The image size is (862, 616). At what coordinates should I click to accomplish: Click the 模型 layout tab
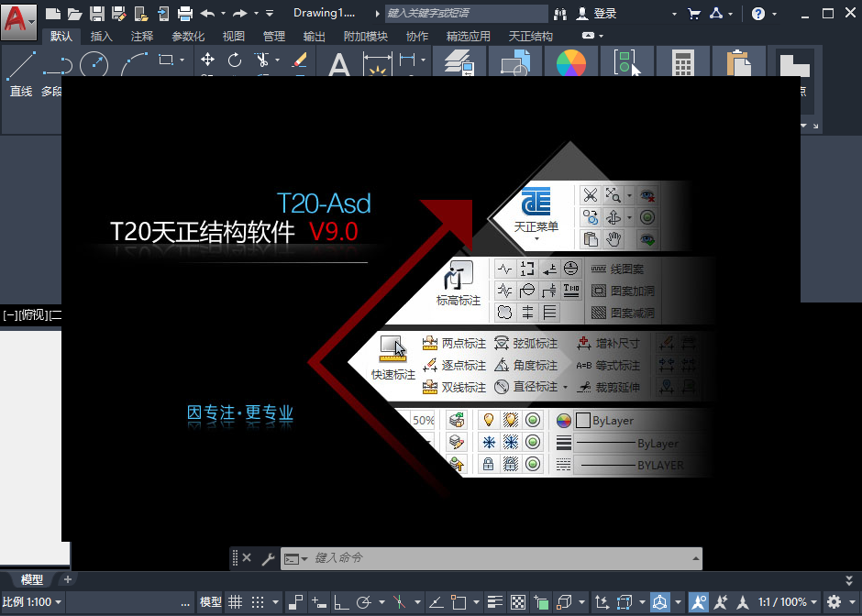(x=32, y=579)
